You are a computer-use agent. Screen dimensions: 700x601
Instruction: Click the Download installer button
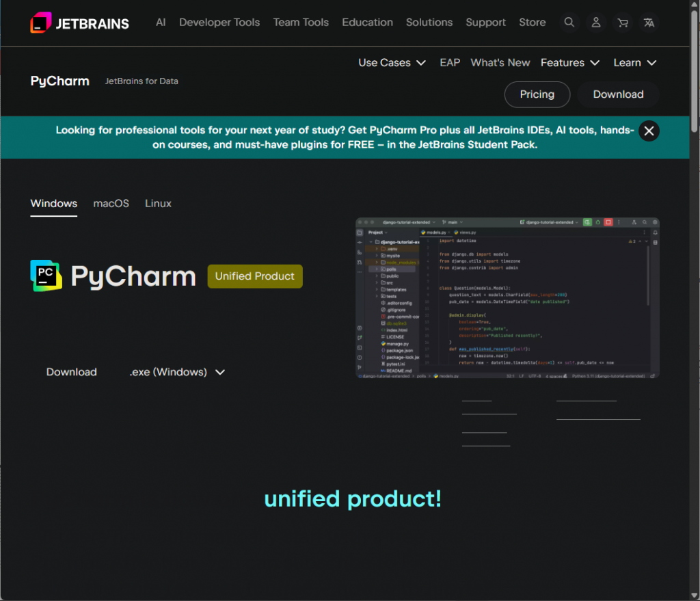click(x=71, y=372)
